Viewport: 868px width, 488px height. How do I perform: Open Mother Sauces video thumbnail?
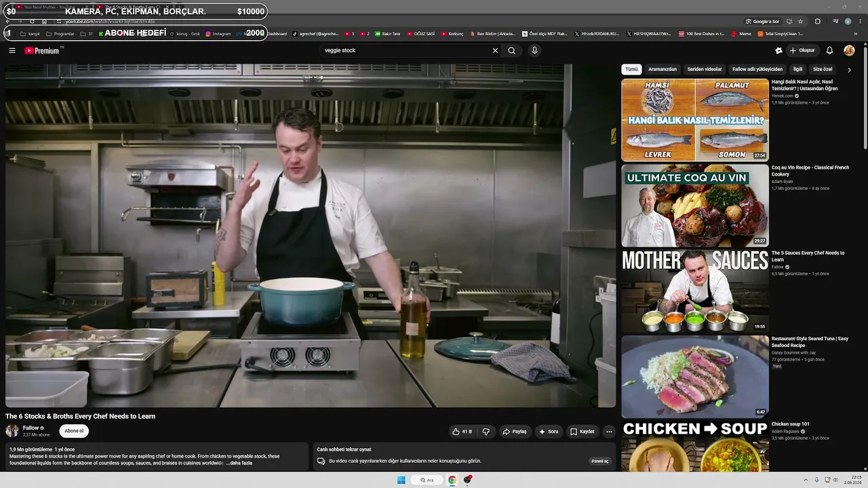[x=695, y=291]
